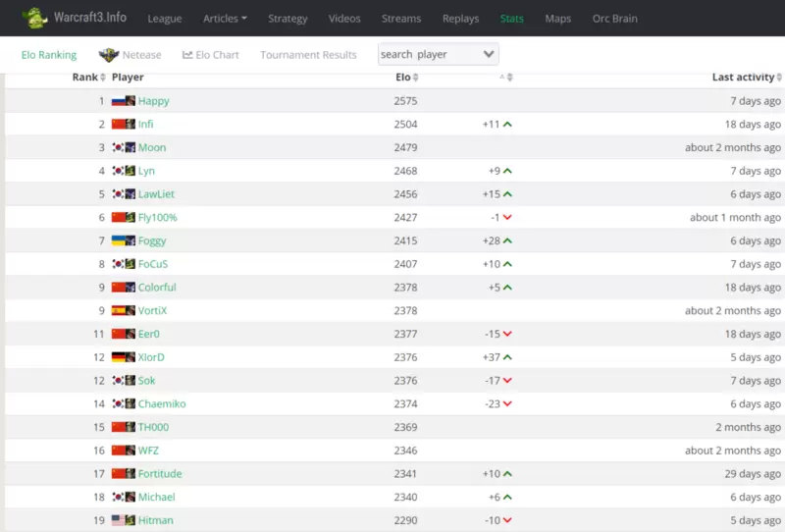Image resolution: width=785 pixels, height=532 pixels.
Task: Click the Russian flag beside Happy
Action: (x=119, y=101)
